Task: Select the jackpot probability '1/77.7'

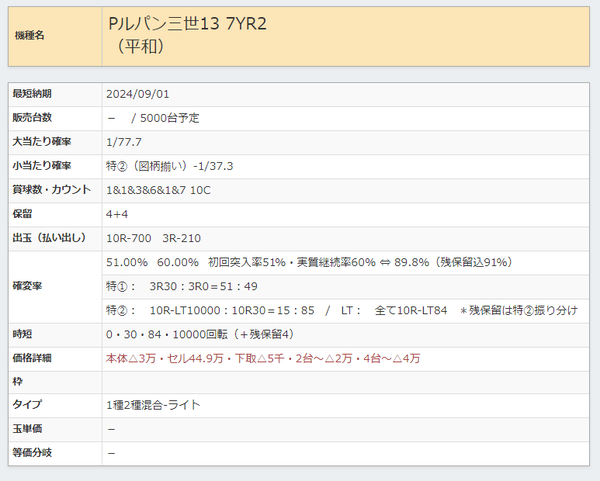Action: 124,142
